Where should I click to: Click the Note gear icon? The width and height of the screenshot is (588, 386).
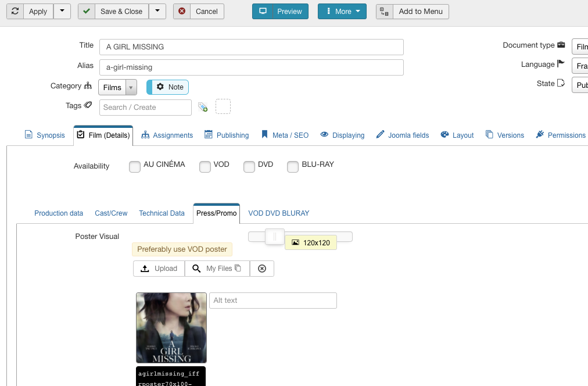pos(160,87)
